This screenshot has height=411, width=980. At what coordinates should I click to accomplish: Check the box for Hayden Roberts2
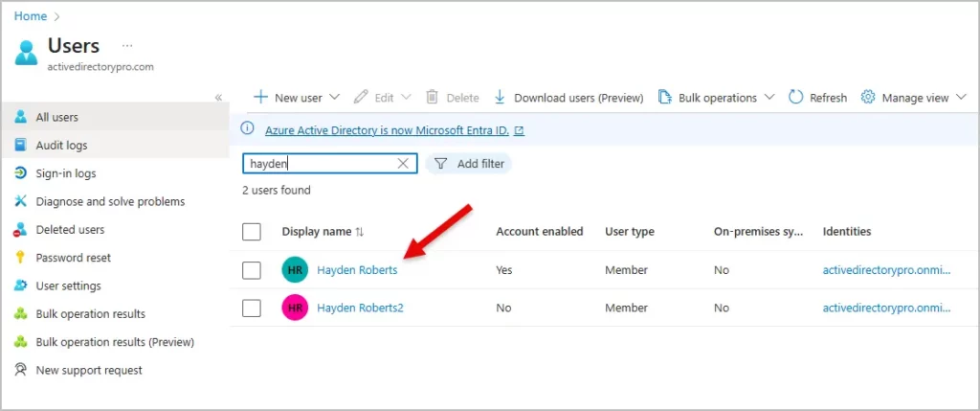click(252, 308)
